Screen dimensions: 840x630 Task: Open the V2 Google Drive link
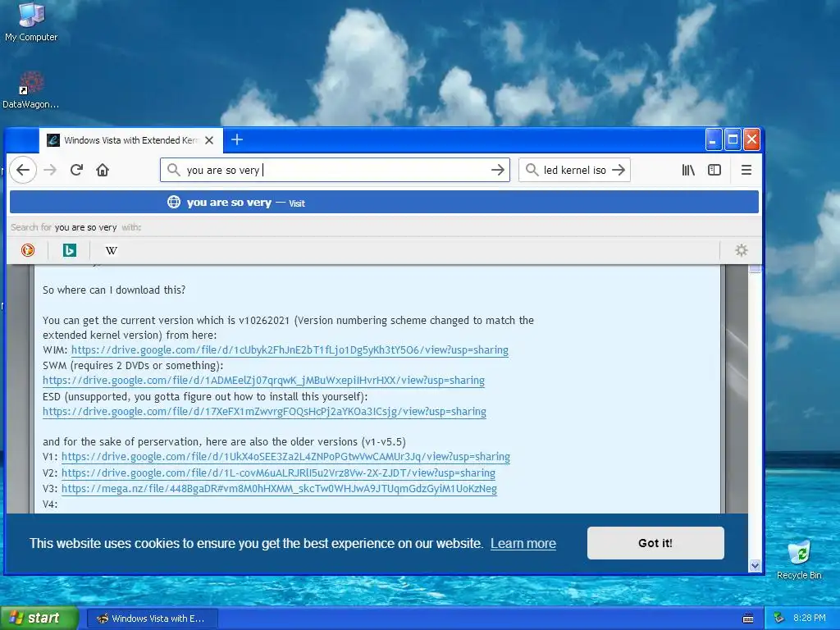pyautogui.click(x=278, y=473)
